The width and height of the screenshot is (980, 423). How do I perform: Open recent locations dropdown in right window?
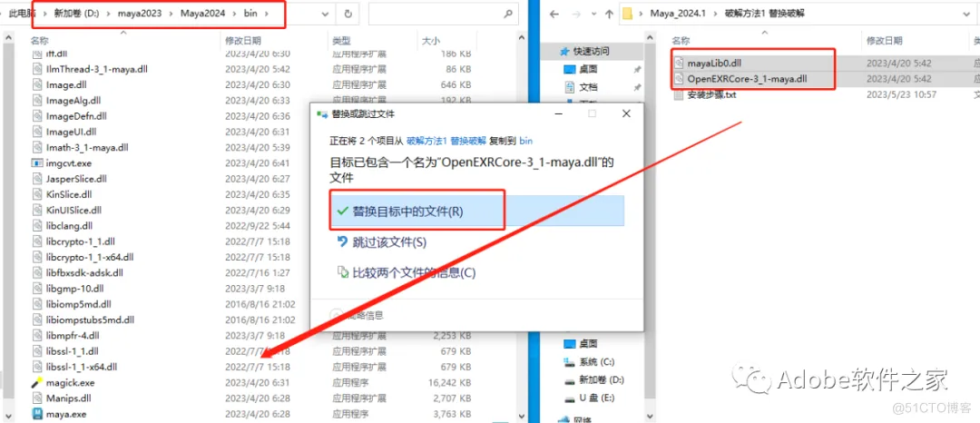click(x=593, y=14)
